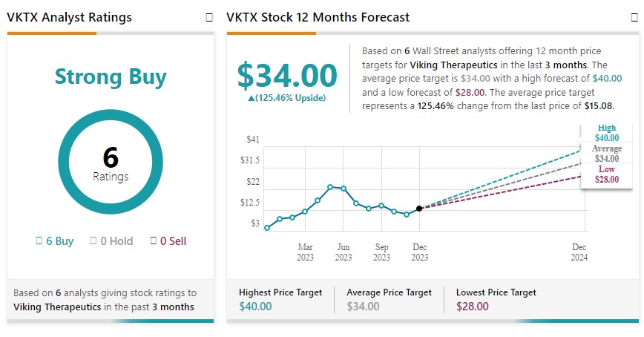This screenshot has width=644, height=337.
Task: Click the High $40.00 forecast label
Action: [606, 133]
